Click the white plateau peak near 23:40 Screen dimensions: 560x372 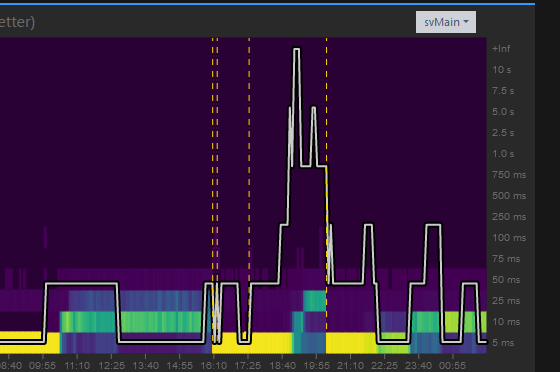coord(433,225)
